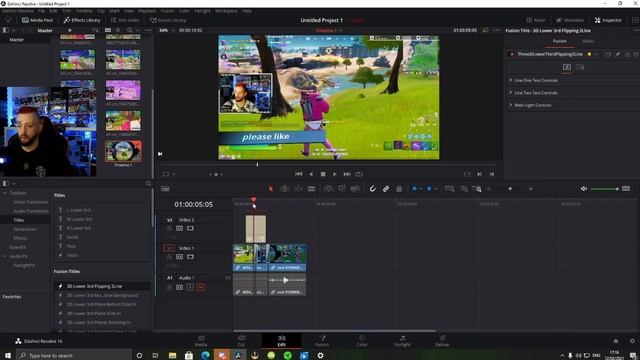Lock the Video 2 track
This screenshot has height=360, width=640.
[169, 229]
